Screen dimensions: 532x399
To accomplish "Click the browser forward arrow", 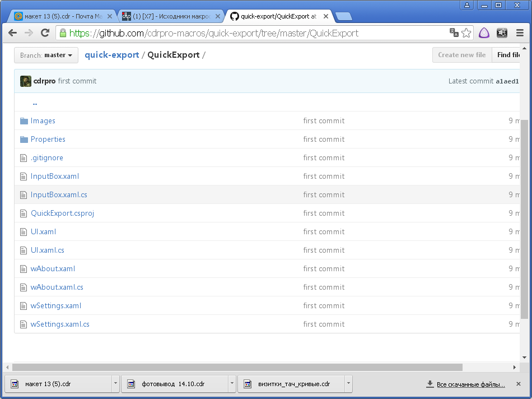I will [x=29, y=33].
